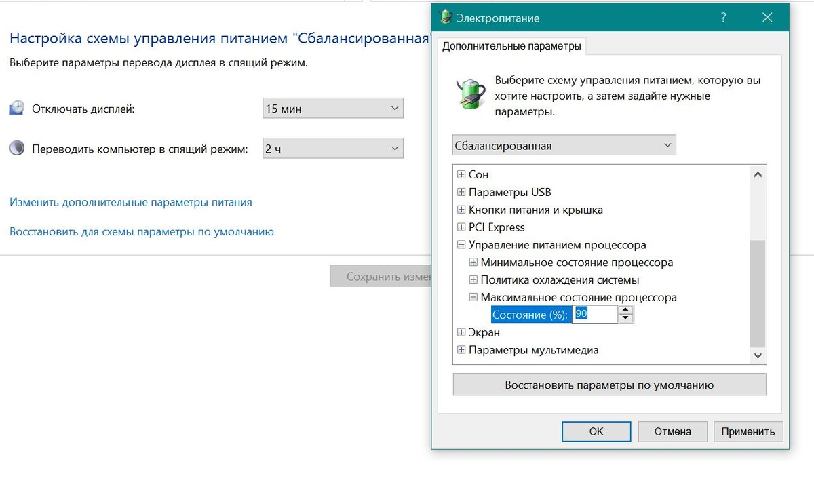The image size is (814, 504).
Task: Decrease the processor state percentage with down arrow
Action: (626, 318)
